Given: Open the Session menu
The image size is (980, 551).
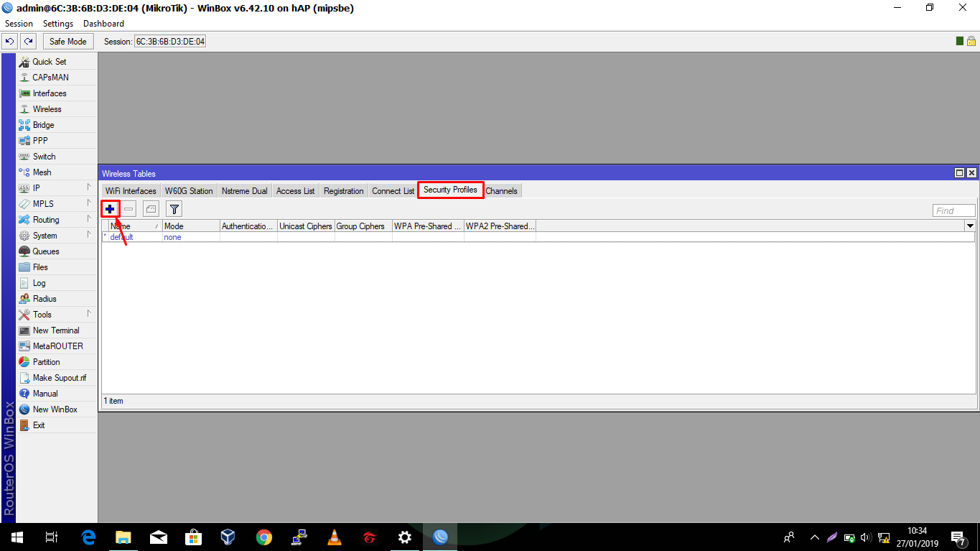Looking at the screenshot, I should click(x=19, y=24).
